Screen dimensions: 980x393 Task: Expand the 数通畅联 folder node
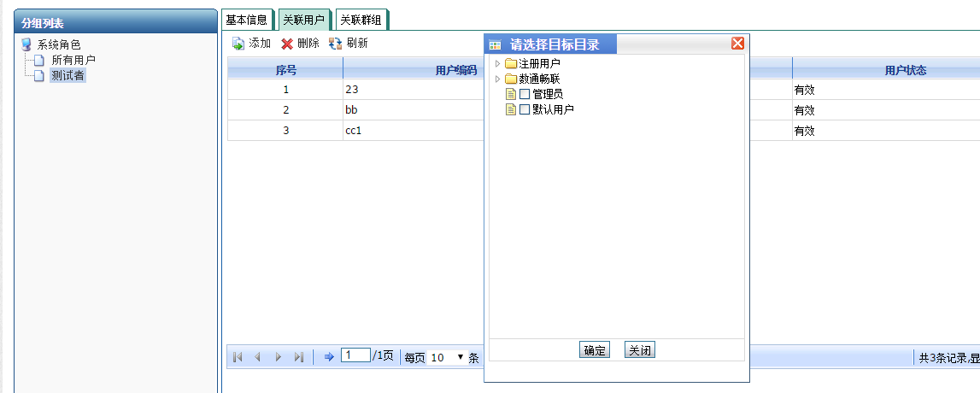(x=497, y=79)
